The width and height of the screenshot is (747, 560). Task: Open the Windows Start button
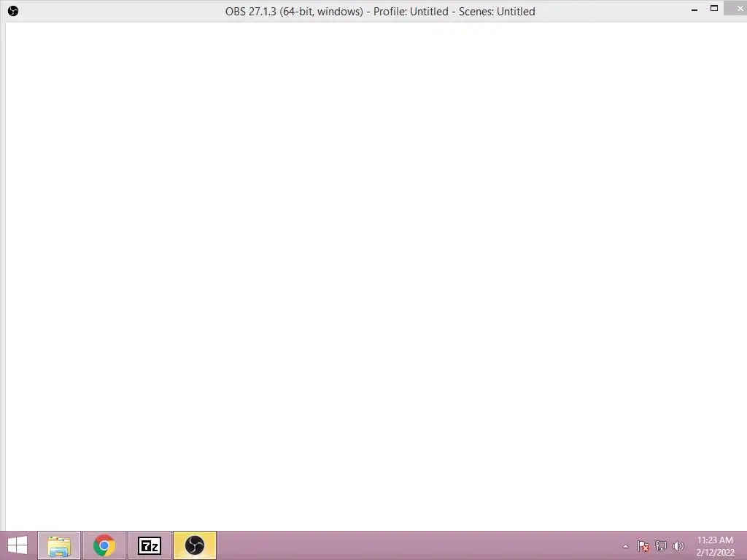point(18,545)
